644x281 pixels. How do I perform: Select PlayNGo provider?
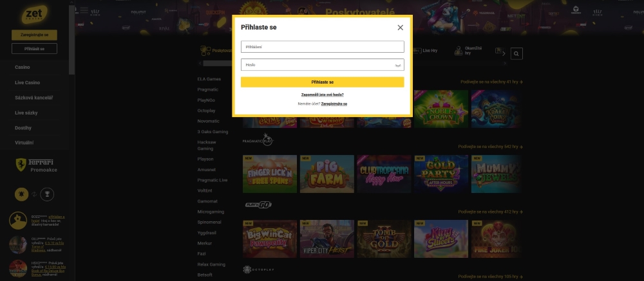[x=206, y=100]
